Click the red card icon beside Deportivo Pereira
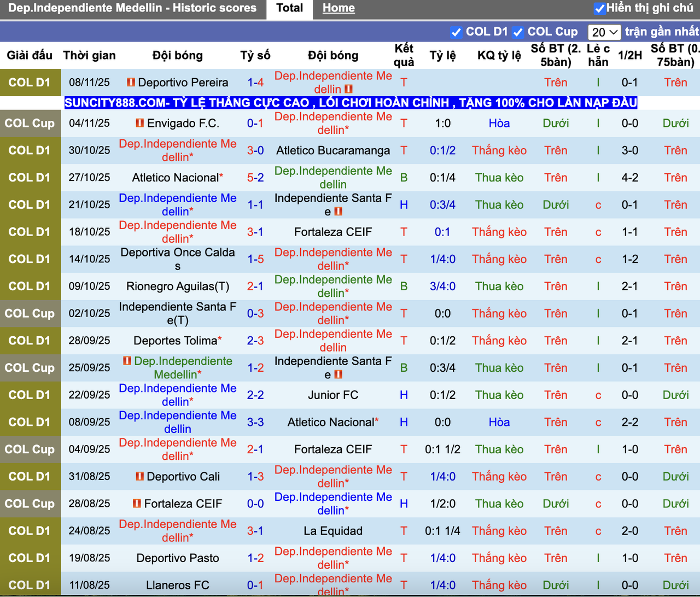The height and width of the screenshot is (597, 700). (131, 82)
